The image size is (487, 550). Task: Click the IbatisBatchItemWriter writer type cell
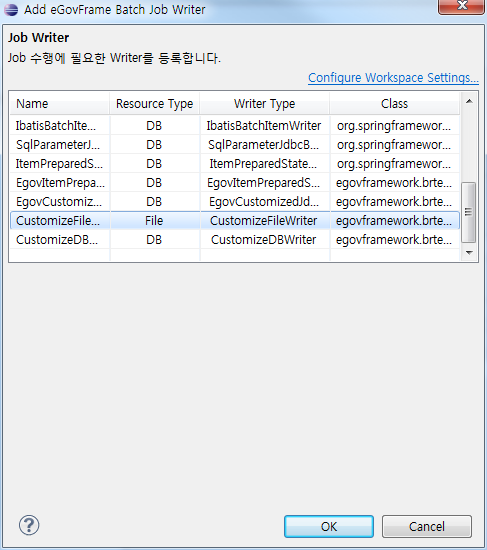[265, 126]
